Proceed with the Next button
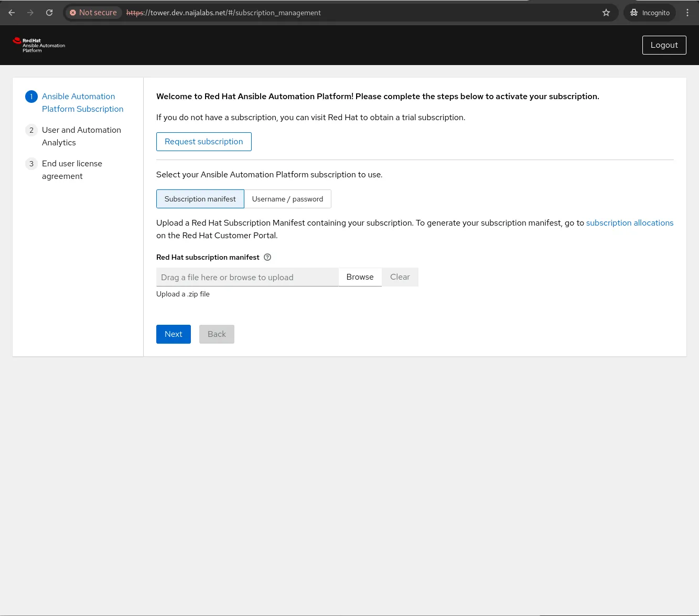Screen dimensions: 699x616 (x=174, y=334)
